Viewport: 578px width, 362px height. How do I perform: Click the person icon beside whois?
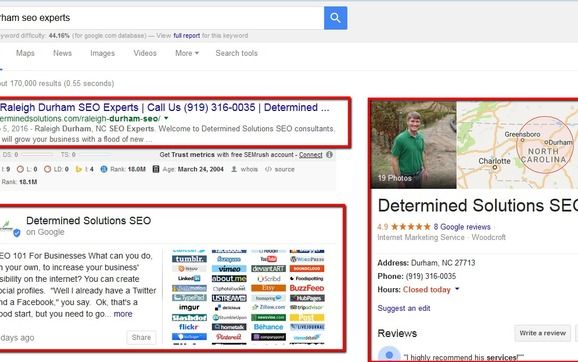pos(234,169)
